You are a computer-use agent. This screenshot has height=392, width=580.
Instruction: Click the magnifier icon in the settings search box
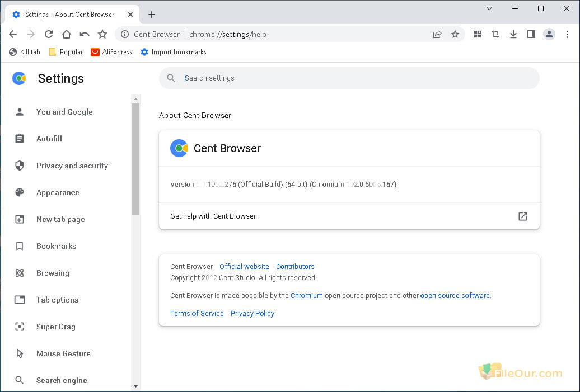pos(171,78)
